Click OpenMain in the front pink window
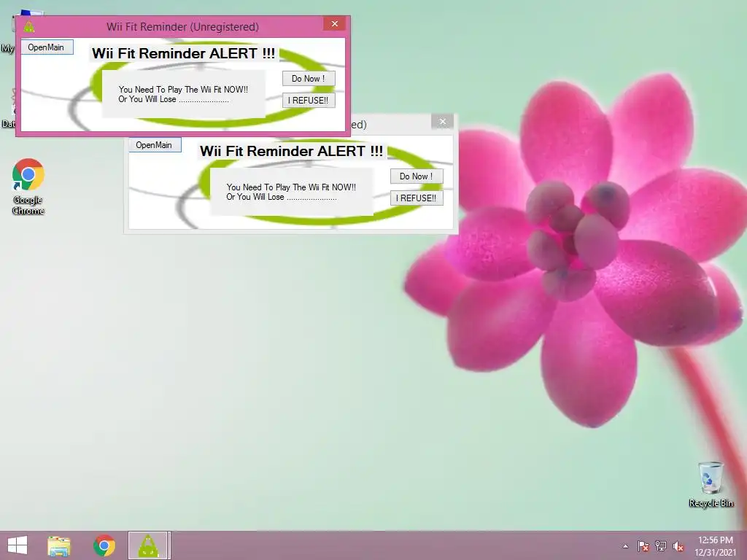This screenshot has height=560, width=747. pyautogui.click(x=47, y=47)
